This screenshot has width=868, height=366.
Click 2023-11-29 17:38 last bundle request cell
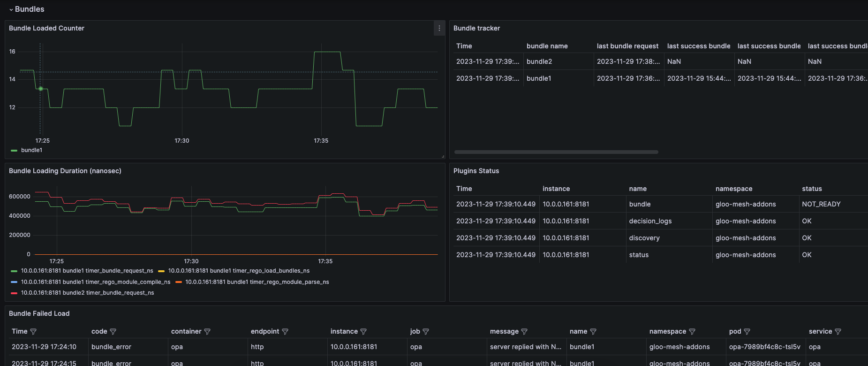pos(629,61)
